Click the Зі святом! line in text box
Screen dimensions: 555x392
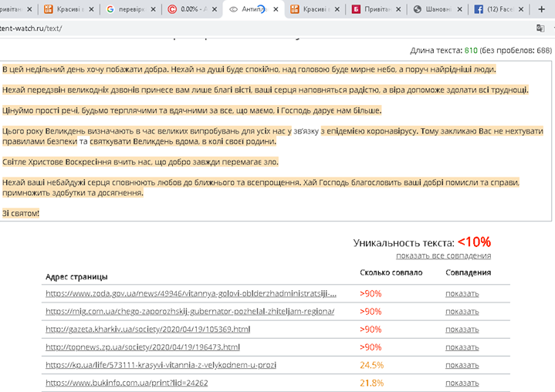(21, 213)
